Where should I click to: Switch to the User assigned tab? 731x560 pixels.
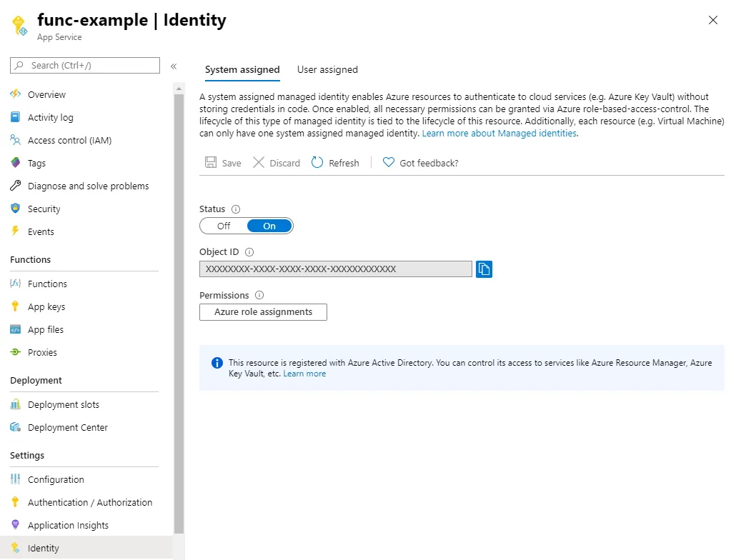[x=327, y=70]
